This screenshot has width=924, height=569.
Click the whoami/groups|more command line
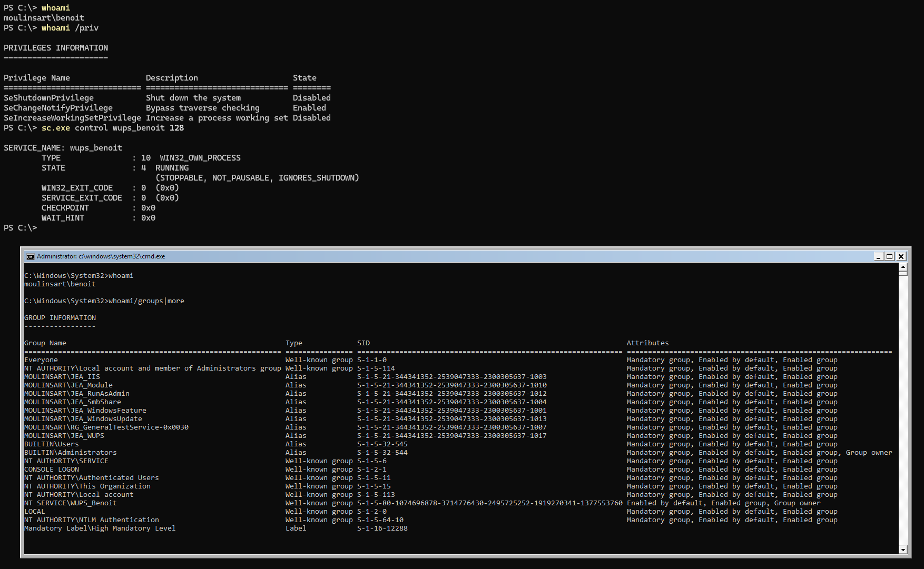(146, 301)
